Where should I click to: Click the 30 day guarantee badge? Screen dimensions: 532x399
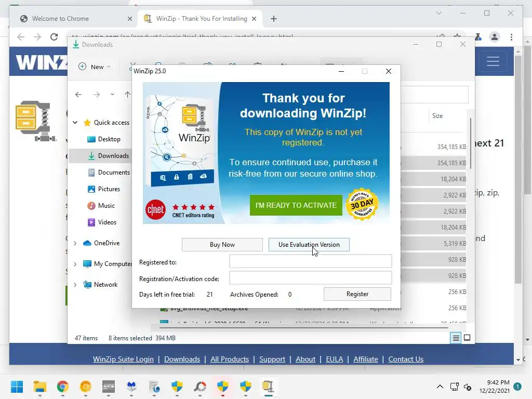362,204
